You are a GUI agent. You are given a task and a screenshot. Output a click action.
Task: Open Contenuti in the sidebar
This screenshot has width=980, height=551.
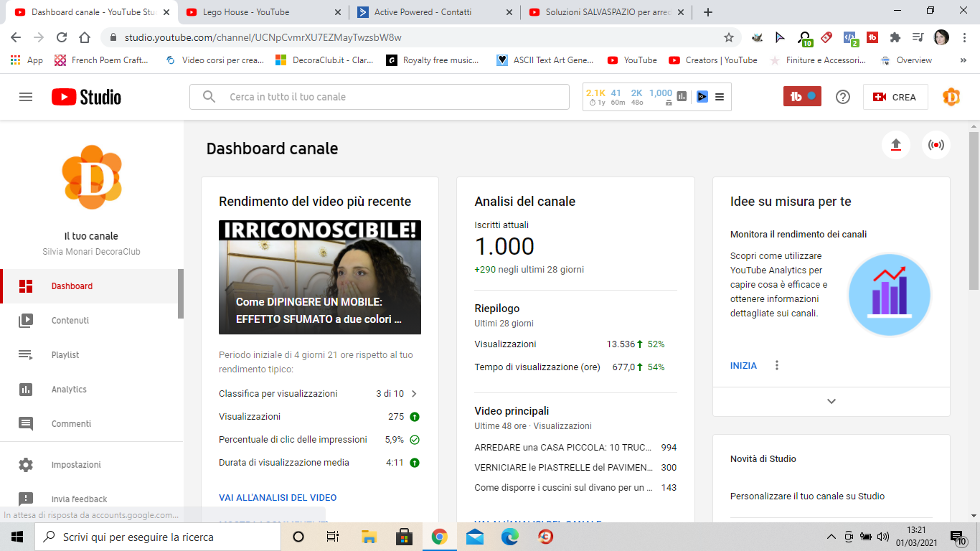[89, 321]
